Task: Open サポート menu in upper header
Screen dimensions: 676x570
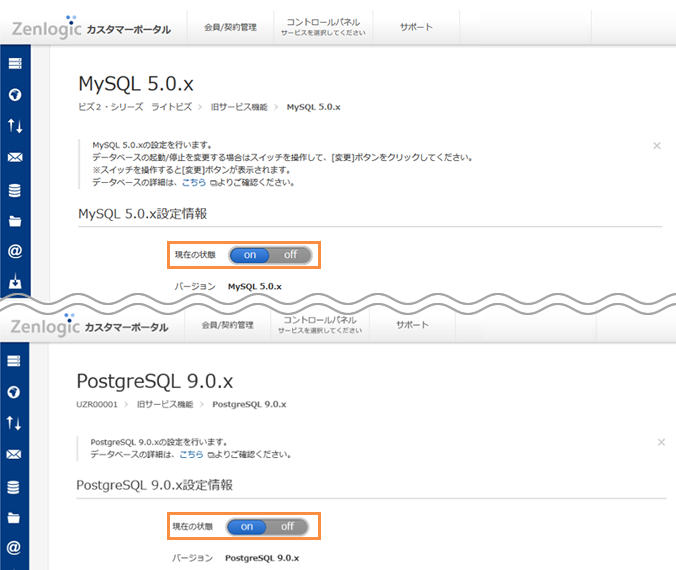Action: (x=416, y=27)
